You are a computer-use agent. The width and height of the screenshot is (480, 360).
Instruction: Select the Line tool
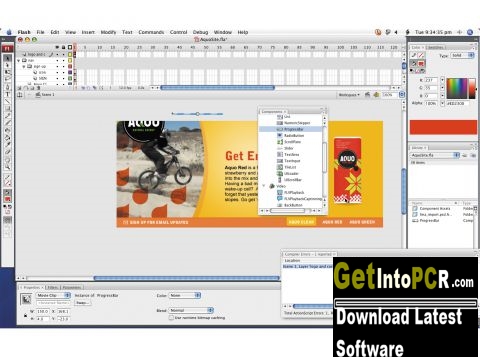tap(7, 101)
